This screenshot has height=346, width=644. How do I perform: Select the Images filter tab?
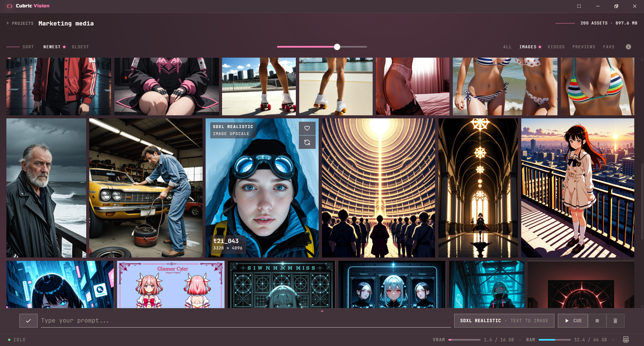pos(528,47)
